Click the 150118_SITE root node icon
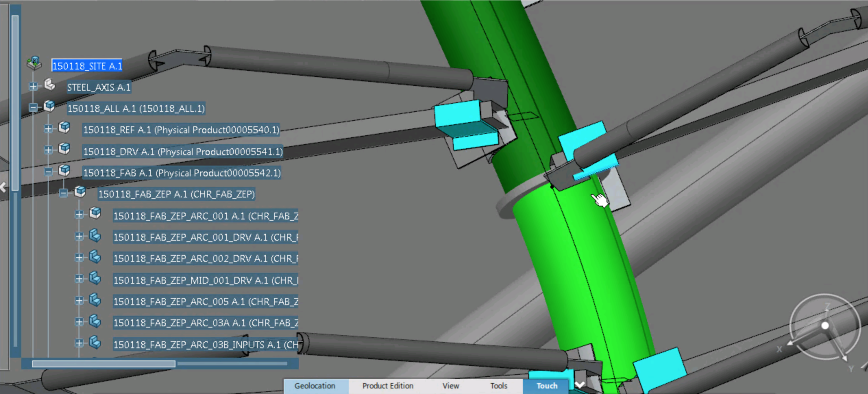 click(x=34, y=63)
